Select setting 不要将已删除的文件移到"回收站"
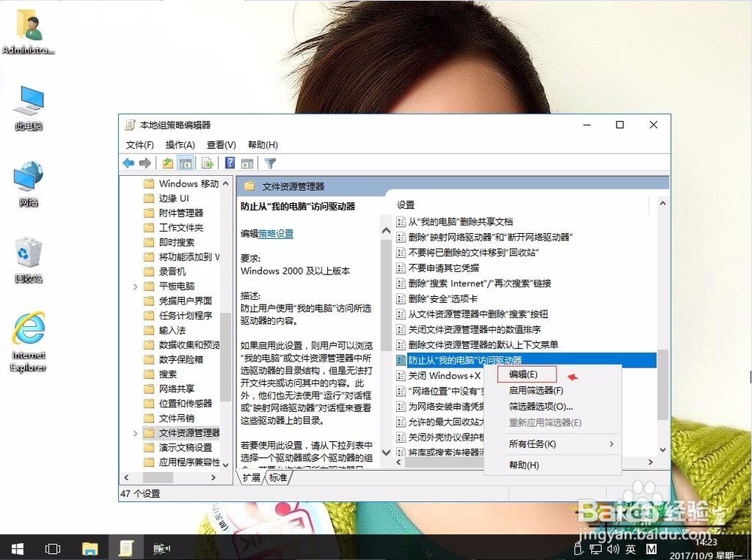This screenshot has width=752, height=560. [x=473, y=253]
